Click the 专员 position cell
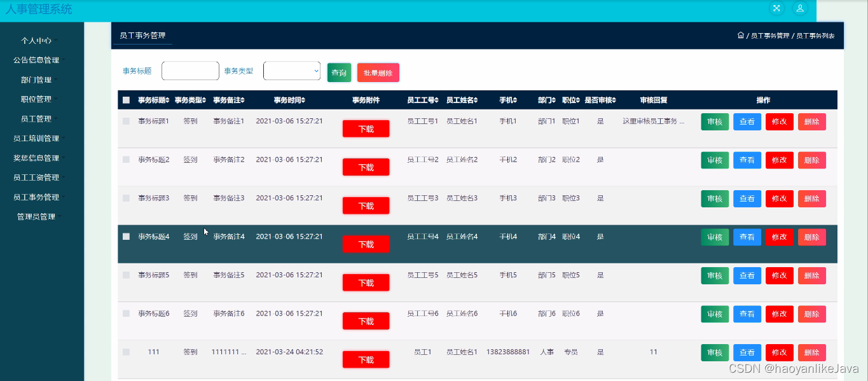 (570, 352)
